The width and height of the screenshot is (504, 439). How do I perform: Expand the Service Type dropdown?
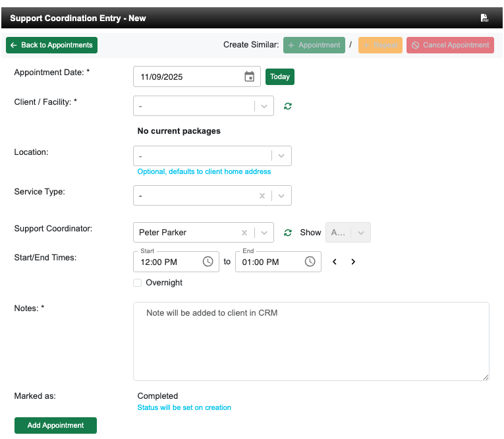[281, 196]
